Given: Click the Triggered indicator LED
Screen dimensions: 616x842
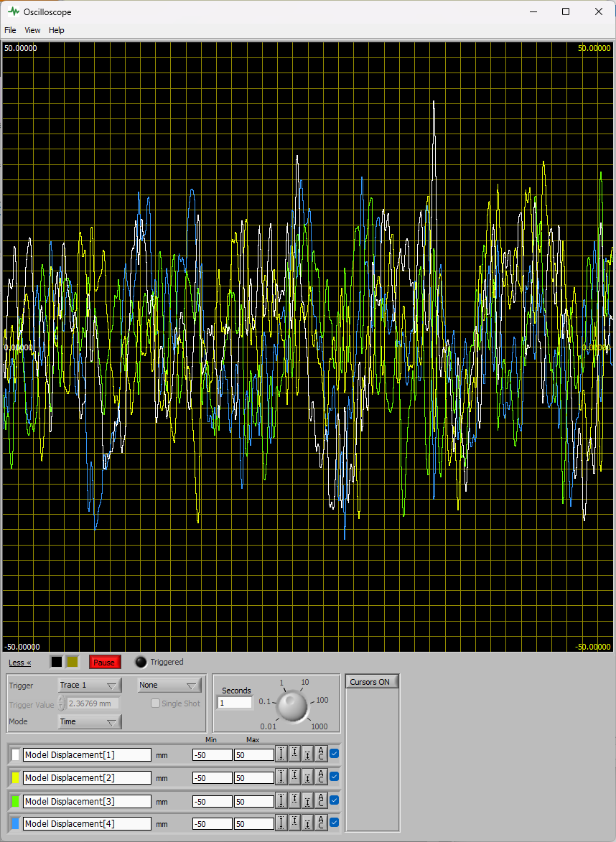Looking at the screenshot, I should click(x=141, y=662).
